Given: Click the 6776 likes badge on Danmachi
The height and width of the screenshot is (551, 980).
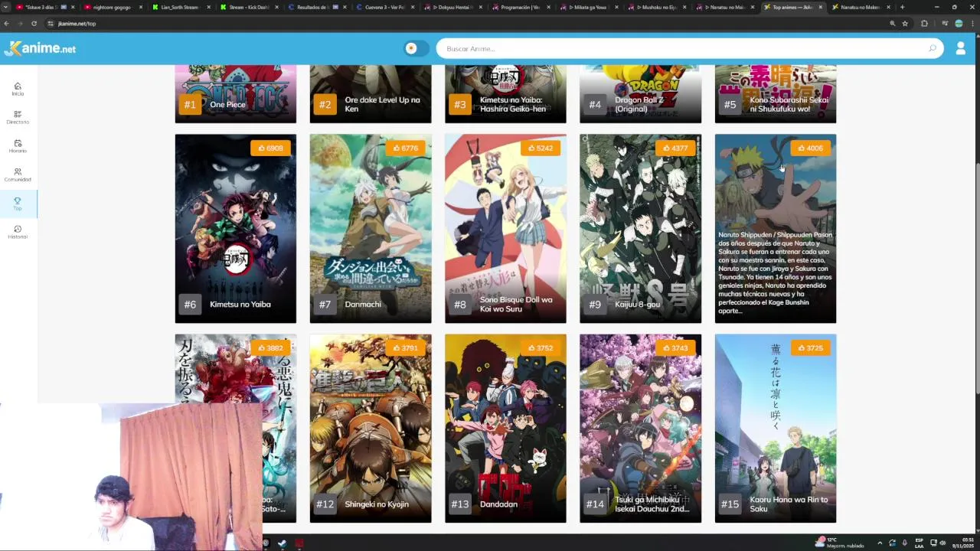Looking at the screenshot, I should click(x=405, y=148).
